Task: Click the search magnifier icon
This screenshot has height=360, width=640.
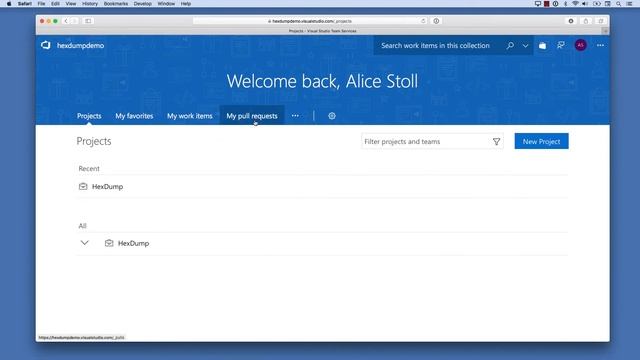Action: click(510, 45)
